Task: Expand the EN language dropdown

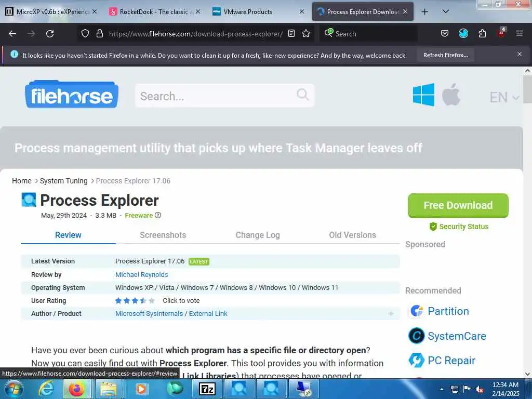Action: coord(504,98)
